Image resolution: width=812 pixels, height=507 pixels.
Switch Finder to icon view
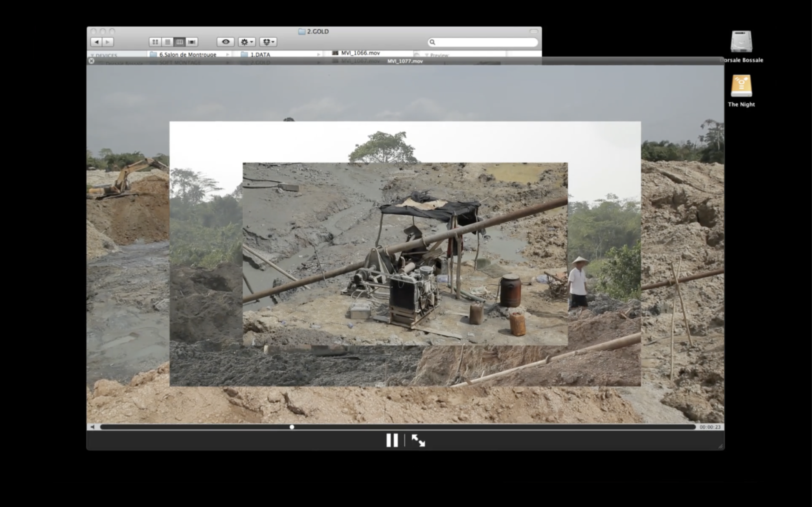tap(155, 42)
